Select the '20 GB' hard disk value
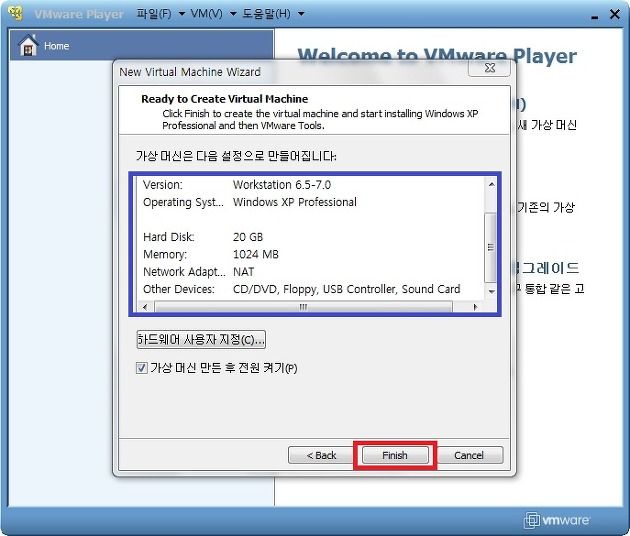 (x=248, y=237)
